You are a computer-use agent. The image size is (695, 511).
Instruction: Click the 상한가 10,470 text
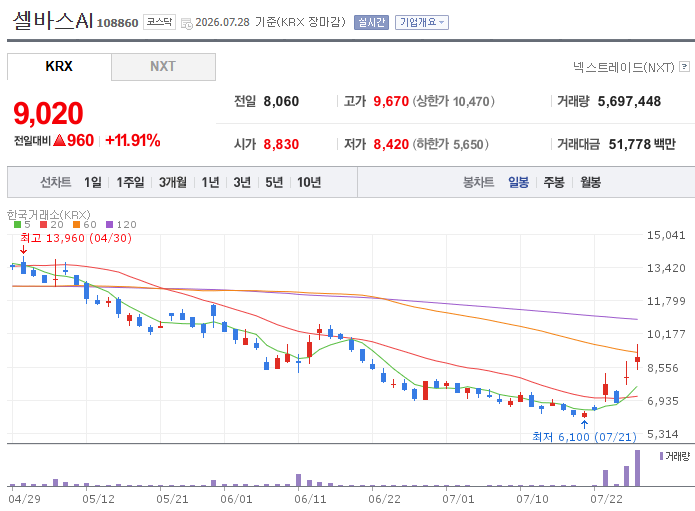(x=453, y=101)
